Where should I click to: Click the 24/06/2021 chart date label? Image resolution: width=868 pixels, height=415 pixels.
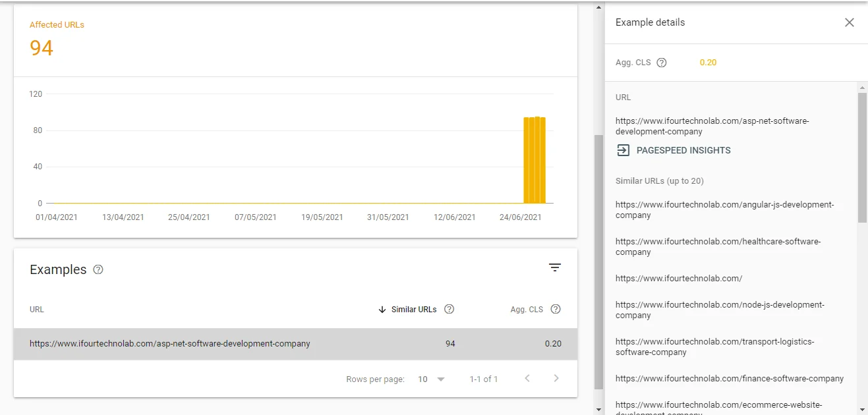[521, 217]
